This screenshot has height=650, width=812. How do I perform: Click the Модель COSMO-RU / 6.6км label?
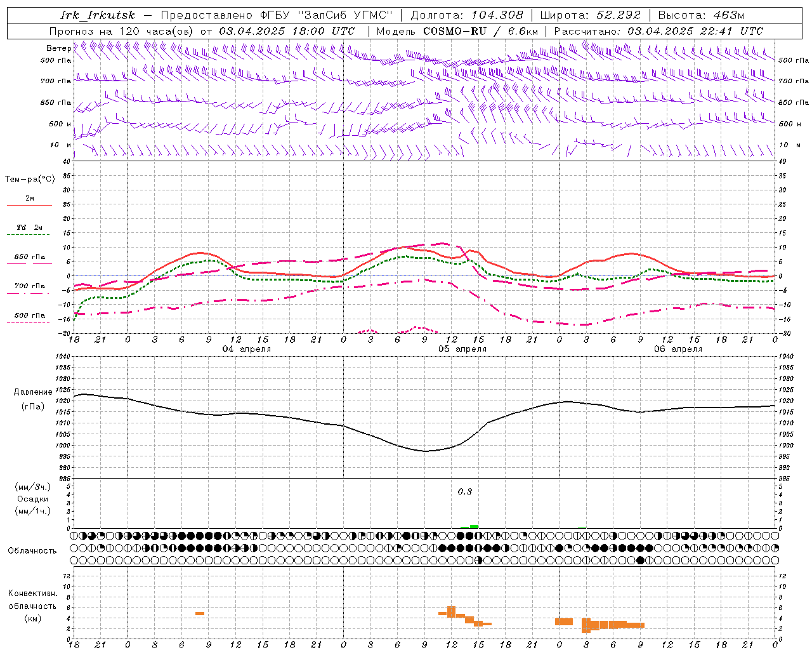tap(457, 31)
